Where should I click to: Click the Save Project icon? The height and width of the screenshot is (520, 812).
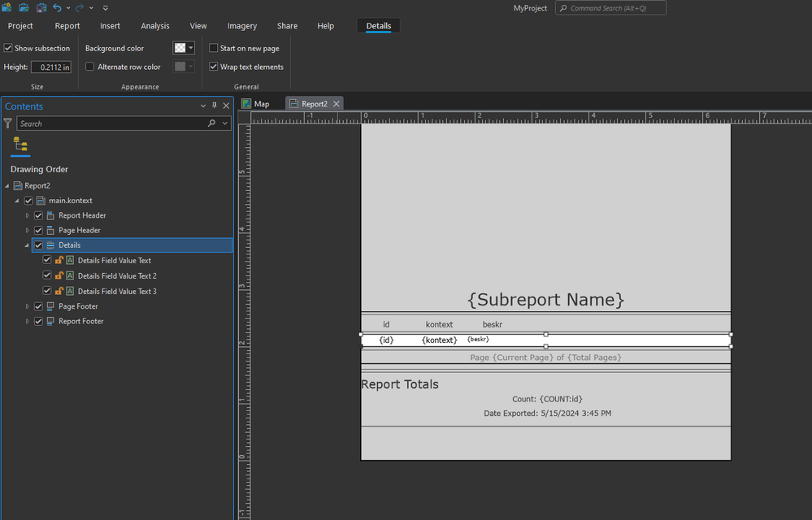41,8
